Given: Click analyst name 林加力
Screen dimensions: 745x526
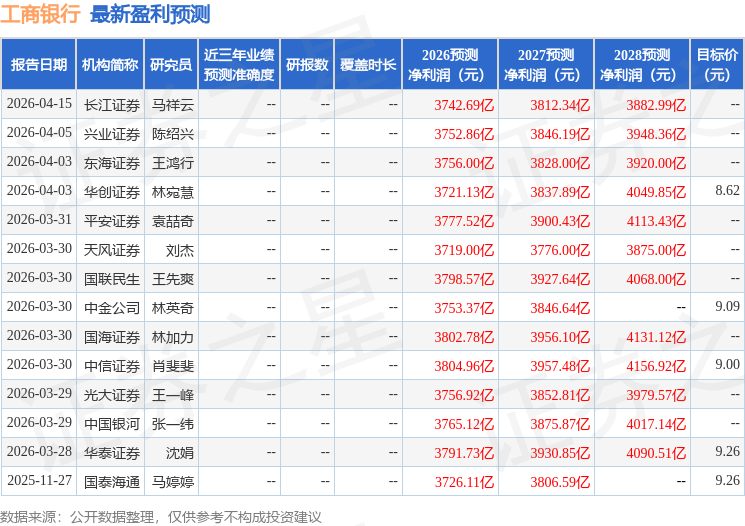Looking at the screenshot, I should click(172, 337).
